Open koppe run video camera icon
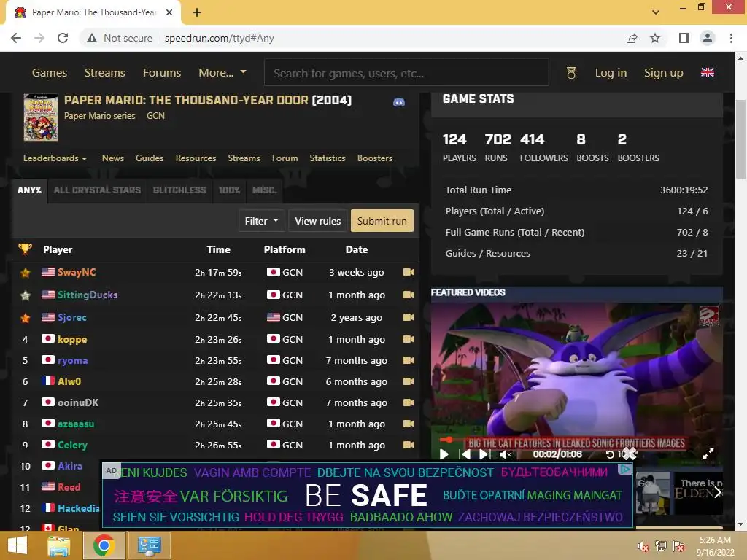747x560 pixels. pos(409,339)
